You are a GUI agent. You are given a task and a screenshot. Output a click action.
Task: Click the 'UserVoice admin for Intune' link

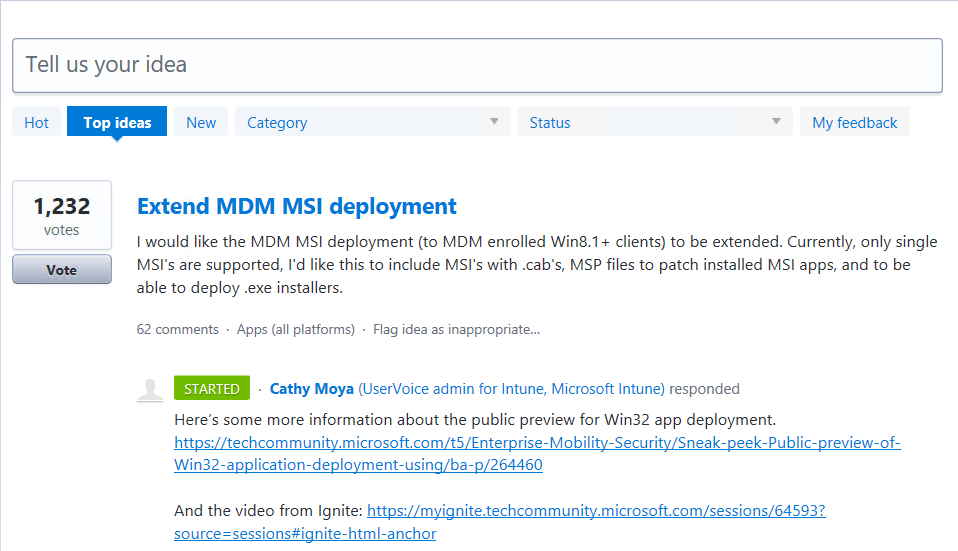[452, 389]
